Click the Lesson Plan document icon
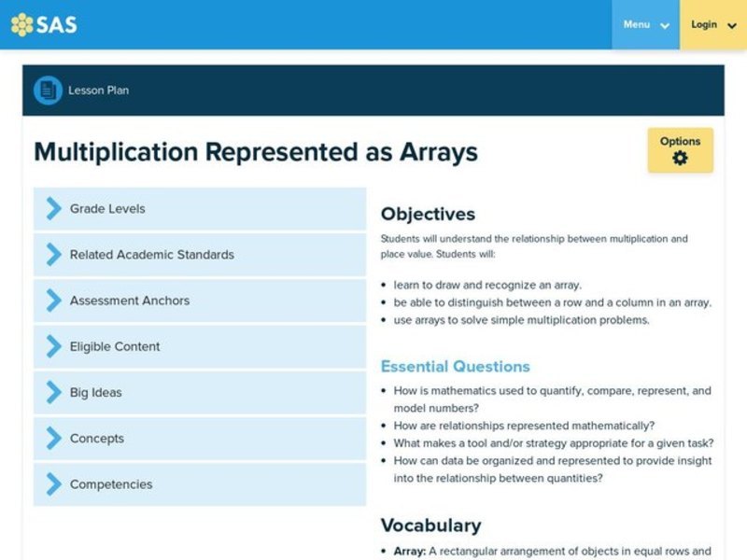 click(47, 90)
